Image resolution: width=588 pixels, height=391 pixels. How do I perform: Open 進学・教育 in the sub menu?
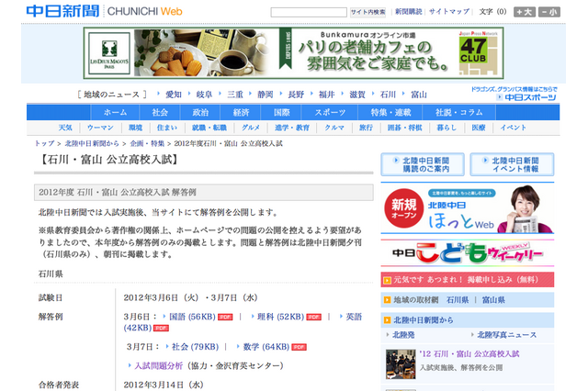[292, 128]
